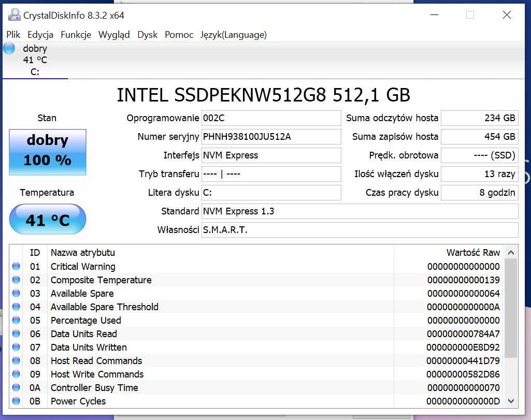Click the status orb for Available Spare Threshold
This screenshot has height=420, width=531.
(16, 307)
